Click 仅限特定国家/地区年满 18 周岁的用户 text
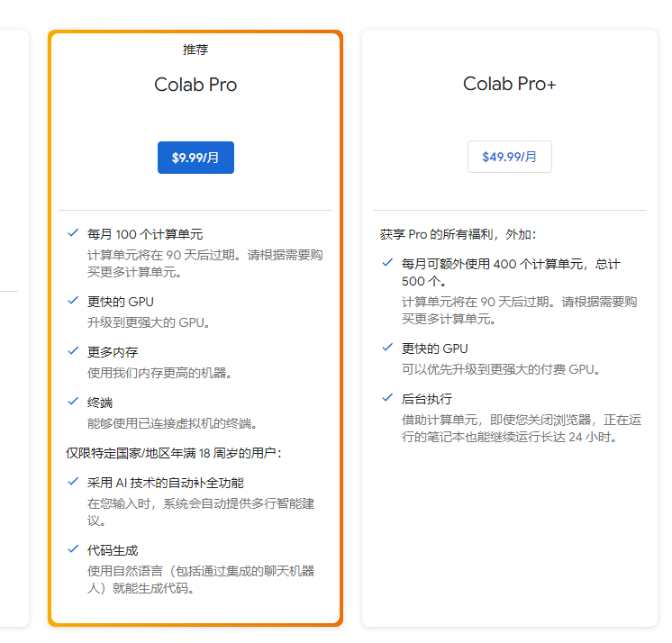 pyautogui.click(x=174, y=453)
